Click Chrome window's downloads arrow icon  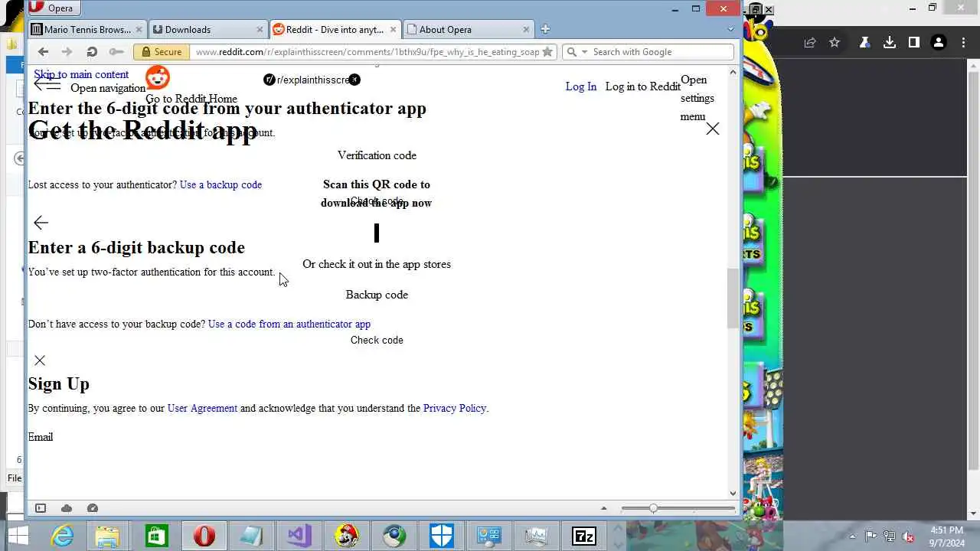[x=890, y=43]
